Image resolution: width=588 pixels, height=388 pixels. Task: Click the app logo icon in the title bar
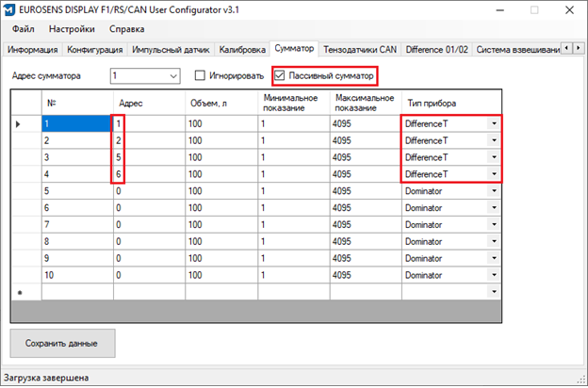(x=8, y=9)
